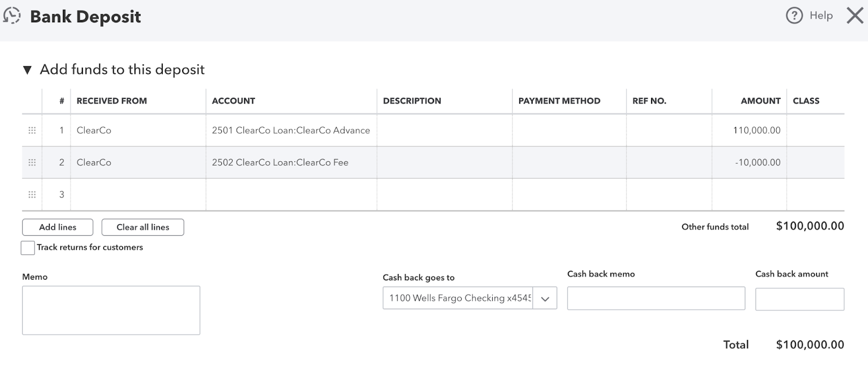Click the Cash back memo field
This screenshot has height=373, width=868.
[656, 298]
